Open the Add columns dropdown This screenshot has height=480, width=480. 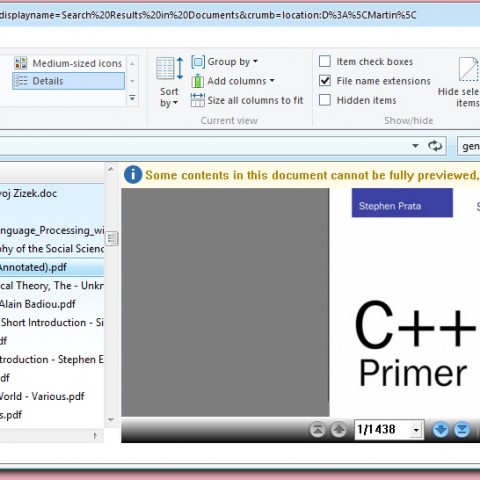point(241,81)
